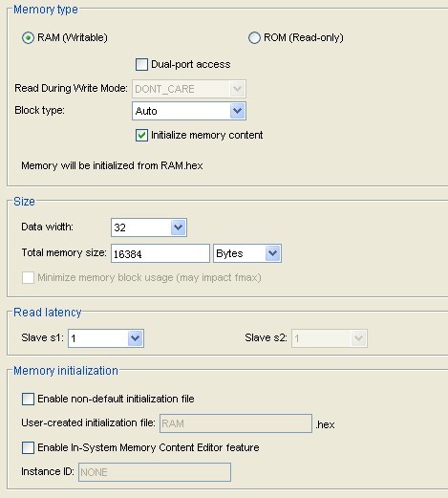This screenshot has height=498, width=448.
Task: Select the ROM (Read-only) option
Action: click(x=254, y=38)
